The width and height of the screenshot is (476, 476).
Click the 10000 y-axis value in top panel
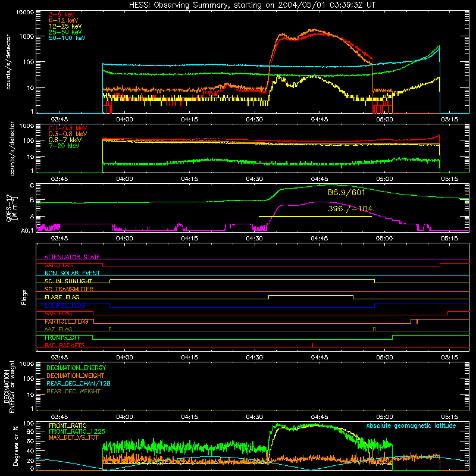[25, 12]
